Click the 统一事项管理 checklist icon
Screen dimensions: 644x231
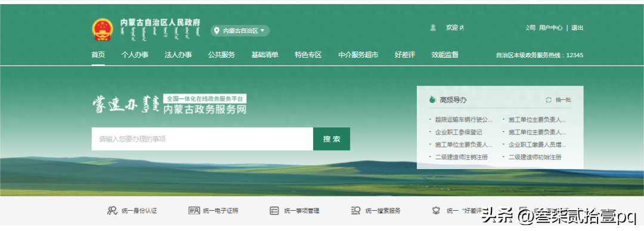[274, 211]
